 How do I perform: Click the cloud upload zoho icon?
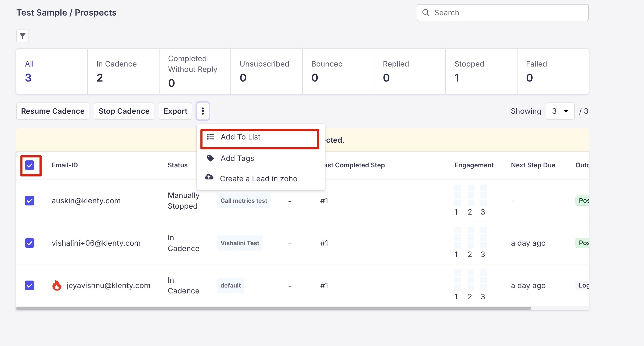click(209, 177)
